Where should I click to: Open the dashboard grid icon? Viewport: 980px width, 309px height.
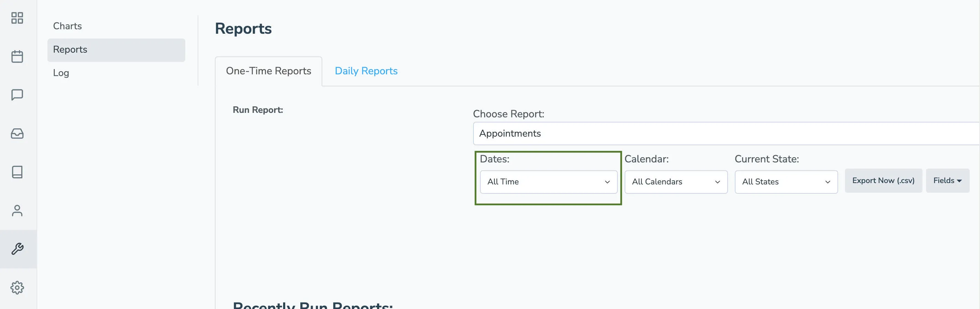point(17,18)
